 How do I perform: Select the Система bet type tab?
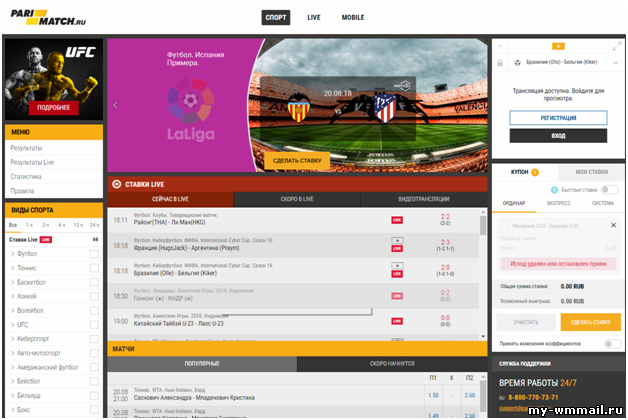pos(602,203)
